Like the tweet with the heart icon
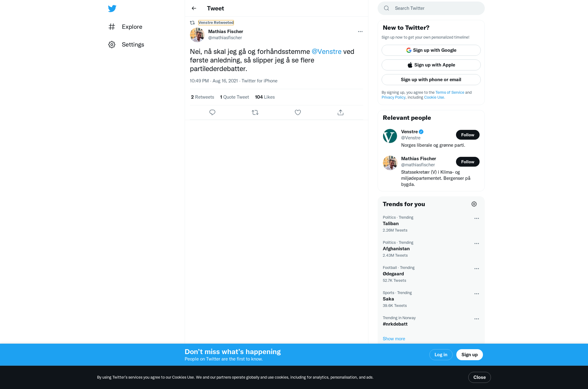The width and height of the screenshot is (588, 389). [x=298, y=112]
